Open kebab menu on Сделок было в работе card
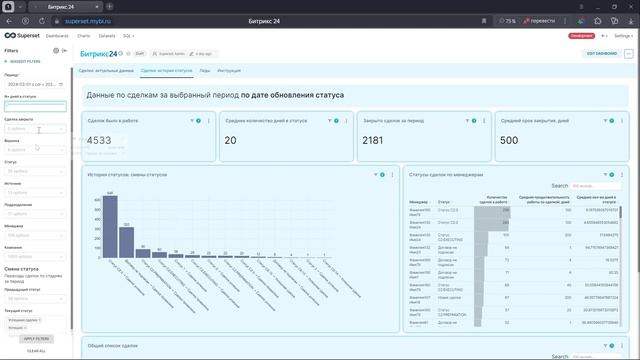Screen dimensions: 640x360 (x=209, y=121)
